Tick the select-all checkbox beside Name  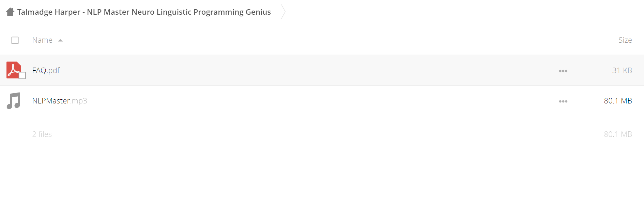15,40
